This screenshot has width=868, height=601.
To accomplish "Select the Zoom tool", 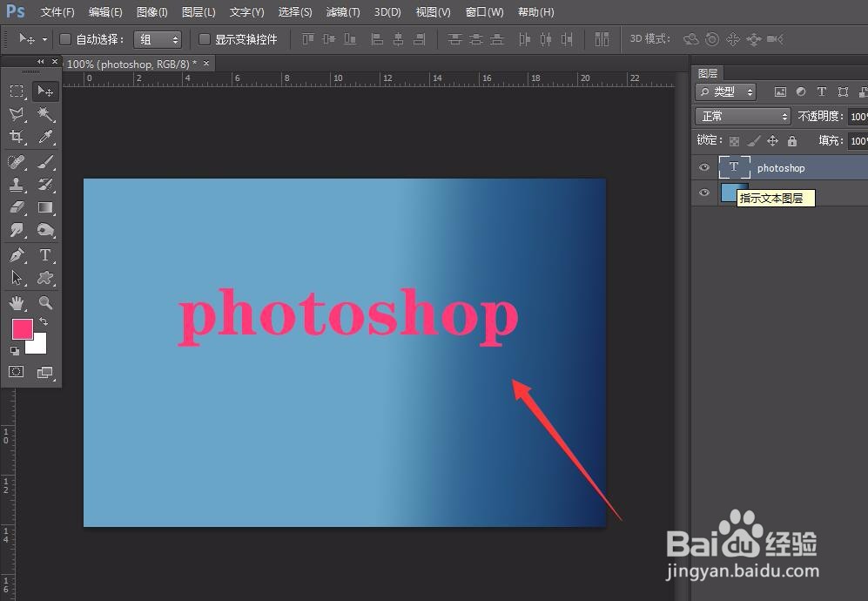I will tap(45, 302).
